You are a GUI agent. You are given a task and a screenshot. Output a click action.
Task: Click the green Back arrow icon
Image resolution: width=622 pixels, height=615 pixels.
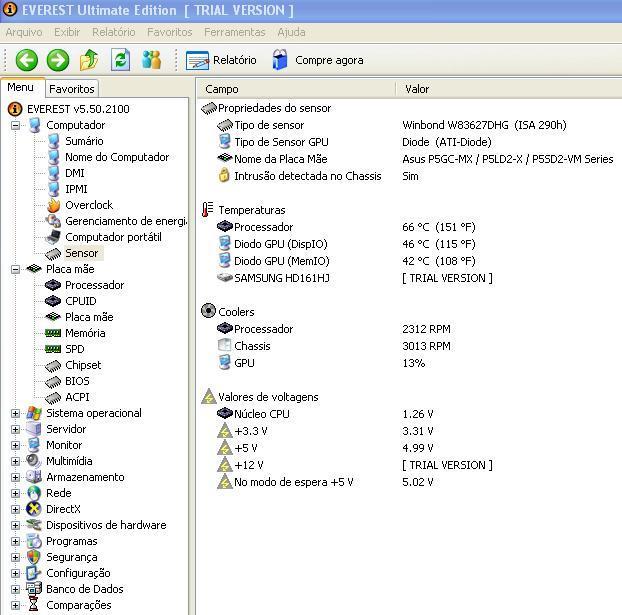(26, 60)
